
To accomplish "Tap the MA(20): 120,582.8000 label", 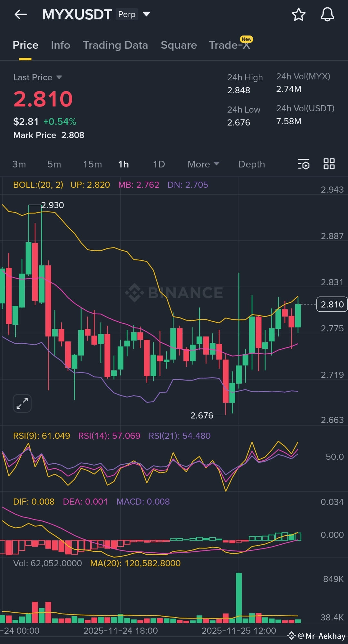I will click(135, 563).
